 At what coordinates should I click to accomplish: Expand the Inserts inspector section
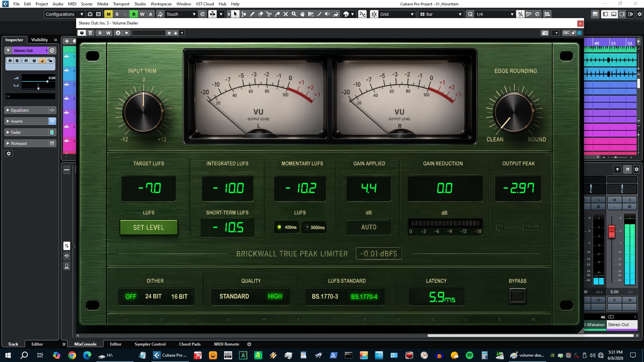[x=27, y=121]
